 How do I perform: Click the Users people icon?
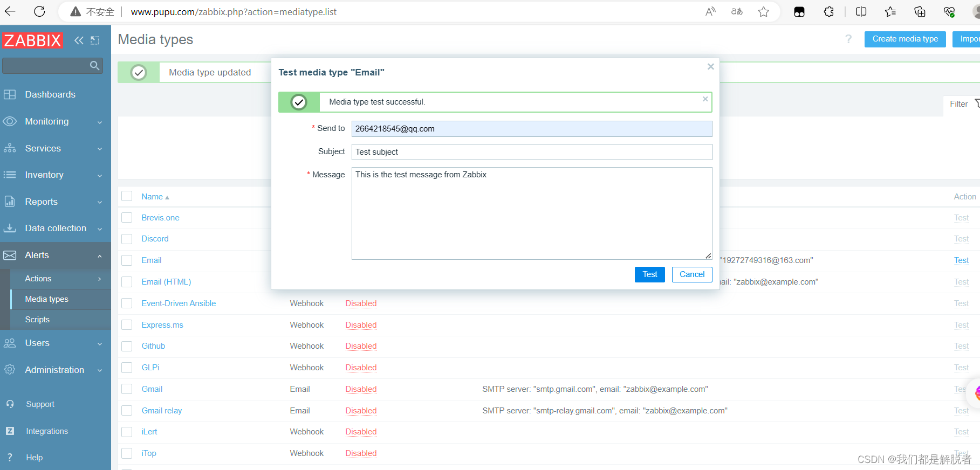pos(10,343)
